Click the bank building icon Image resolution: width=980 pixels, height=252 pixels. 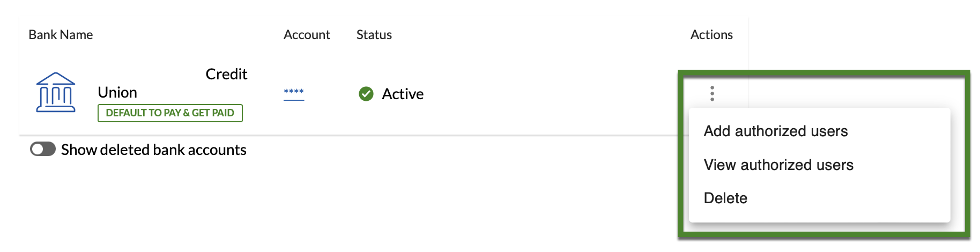click(x=56, y=92)
